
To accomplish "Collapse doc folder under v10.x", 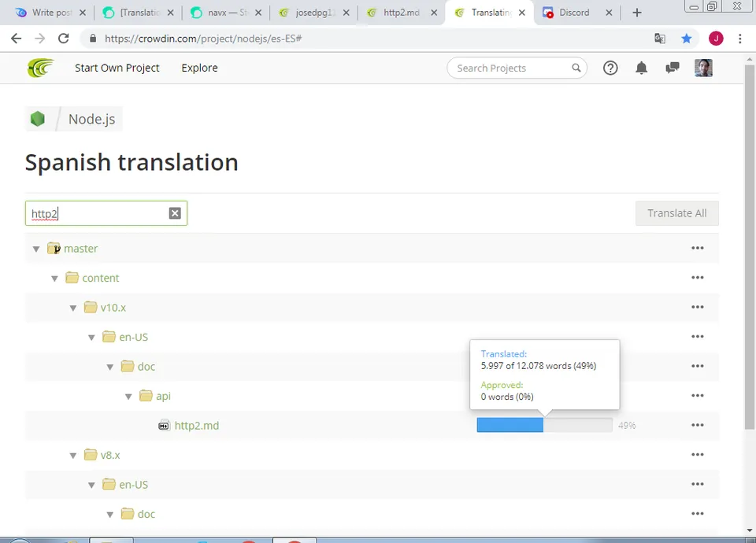I will pos(110,368).
